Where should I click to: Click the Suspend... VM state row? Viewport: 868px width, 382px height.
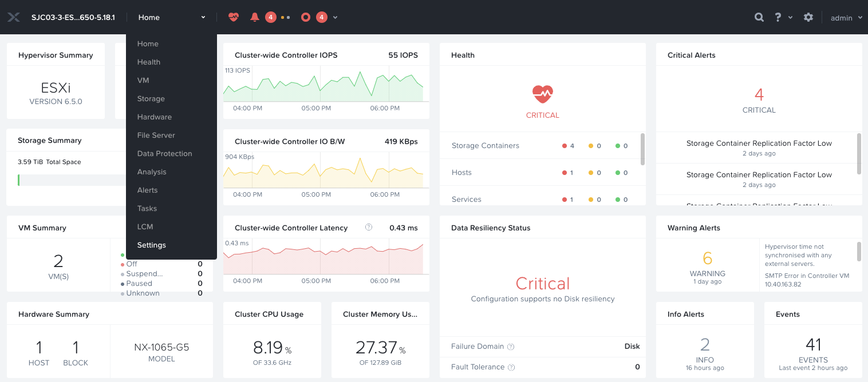click(161, 274)
